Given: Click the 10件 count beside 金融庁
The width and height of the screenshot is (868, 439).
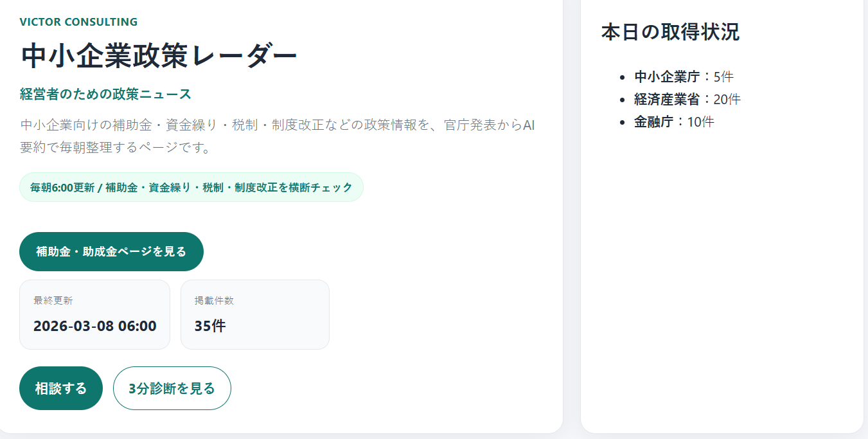Looking at the screenshot, I should (700, 121).
